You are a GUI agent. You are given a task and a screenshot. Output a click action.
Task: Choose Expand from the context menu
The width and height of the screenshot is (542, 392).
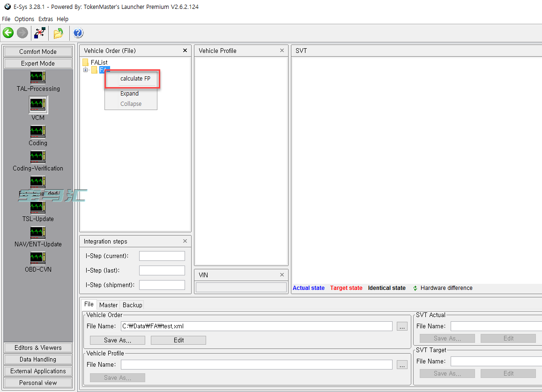tap(129, 93)
